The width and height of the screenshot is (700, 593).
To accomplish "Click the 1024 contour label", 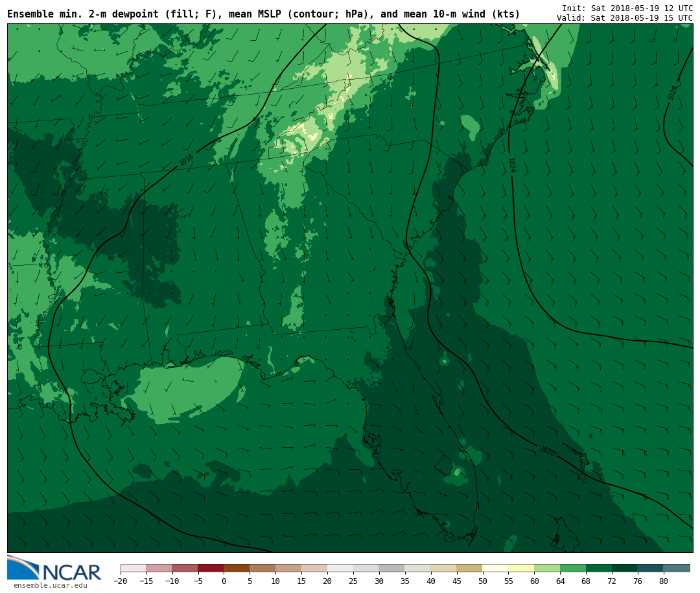I will [x=511, y=165].
